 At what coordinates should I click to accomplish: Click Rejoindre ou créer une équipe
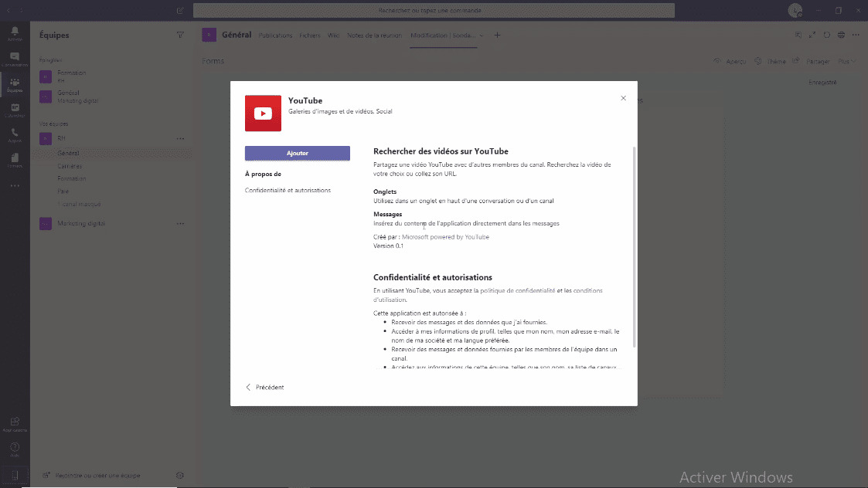(92, 476)
